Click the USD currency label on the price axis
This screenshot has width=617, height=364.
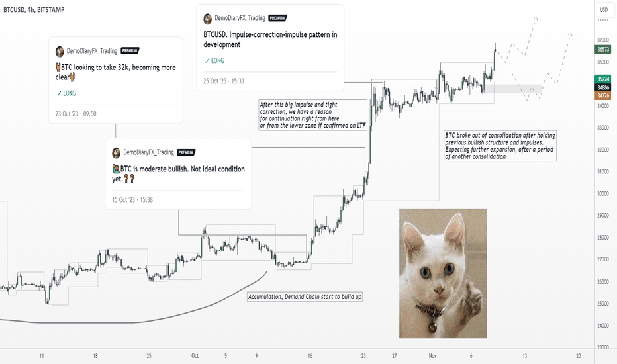pyautogui.click(x=604, y=9)
